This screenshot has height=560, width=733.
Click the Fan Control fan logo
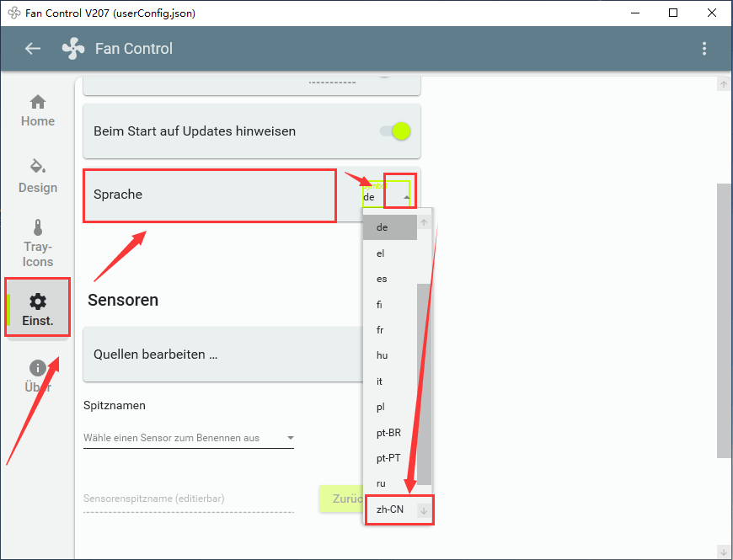(x=73, y=49)
